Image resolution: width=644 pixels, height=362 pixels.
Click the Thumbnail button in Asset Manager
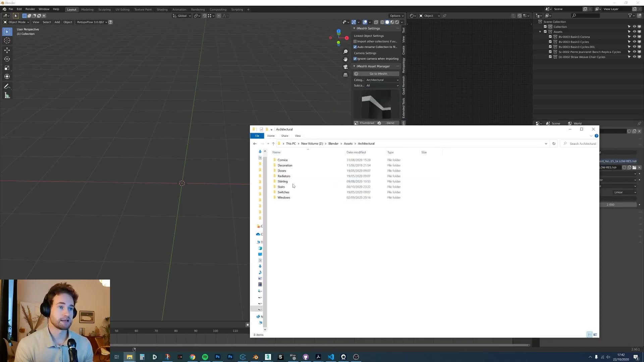click(x=364, y=123)
